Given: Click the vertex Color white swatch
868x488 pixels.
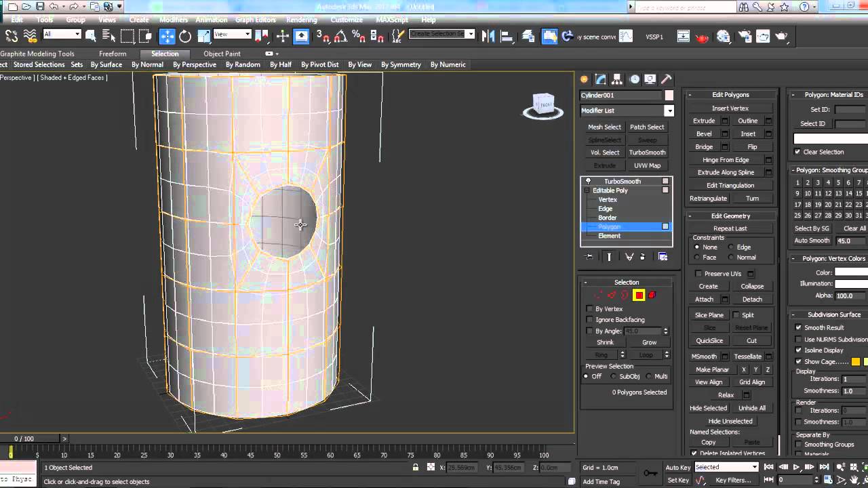Looking at the screenshot, I should pos(852,272).
